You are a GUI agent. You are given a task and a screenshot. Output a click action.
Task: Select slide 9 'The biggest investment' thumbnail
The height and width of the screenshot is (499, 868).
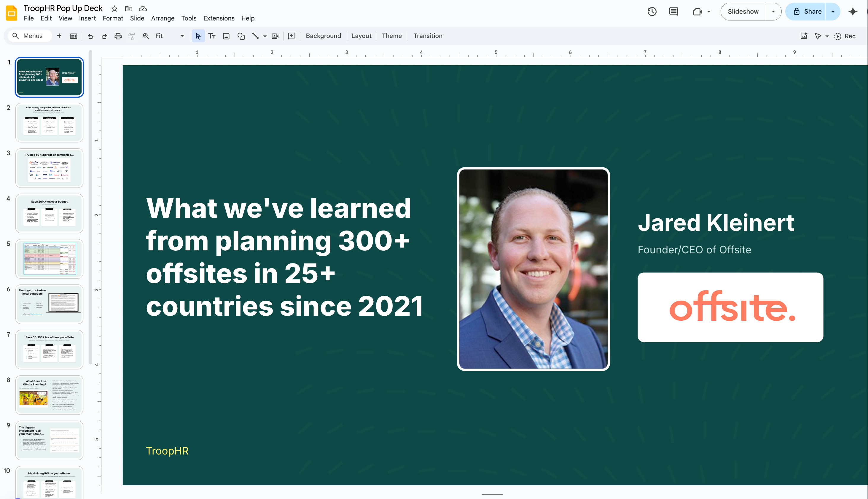click(49, 440)
